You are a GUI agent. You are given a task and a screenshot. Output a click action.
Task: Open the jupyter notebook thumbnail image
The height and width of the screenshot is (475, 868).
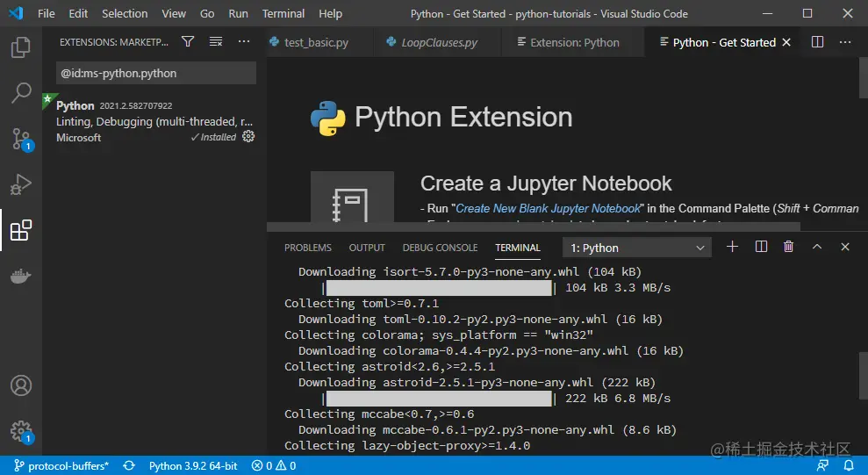(x=352, y=197)
